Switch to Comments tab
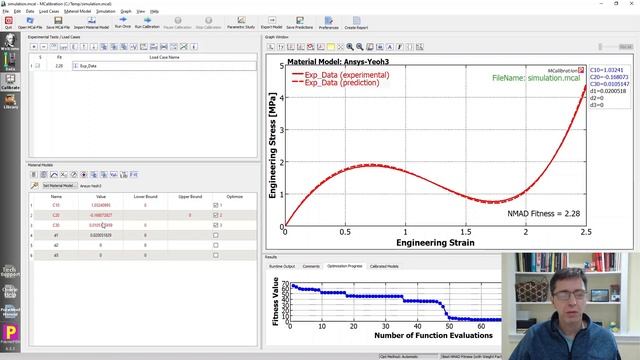This screenshot has height=360, width=640. 311,267
